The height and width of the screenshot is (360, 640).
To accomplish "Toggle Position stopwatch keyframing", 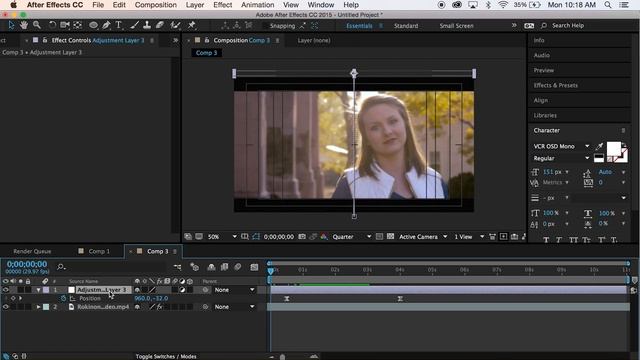I will point(63,298).
